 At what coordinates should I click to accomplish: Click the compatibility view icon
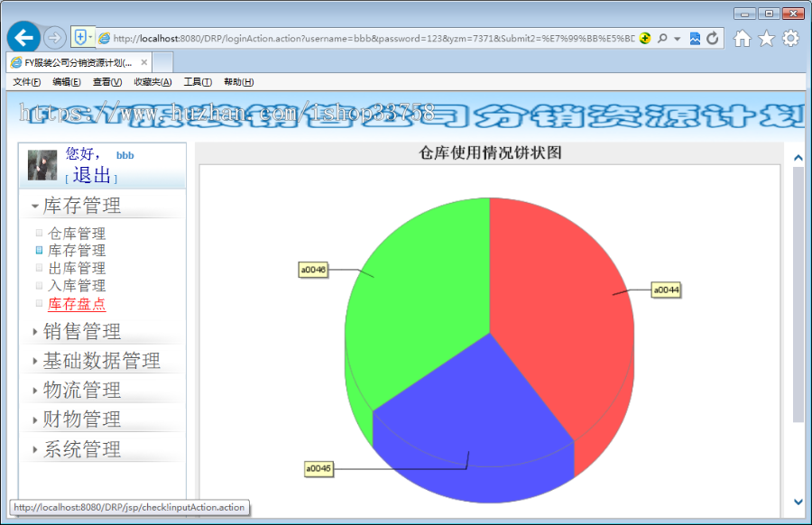point(693,38)
